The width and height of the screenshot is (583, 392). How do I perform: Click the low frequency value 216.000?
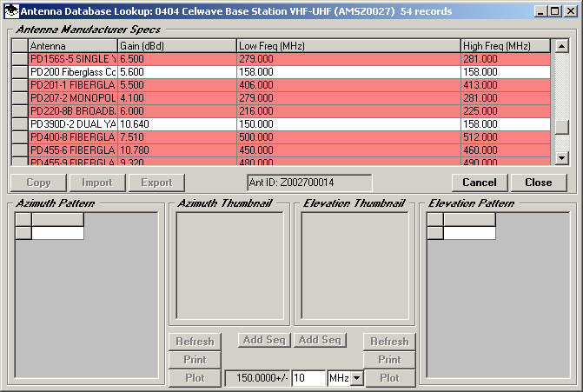click(256, 111)
